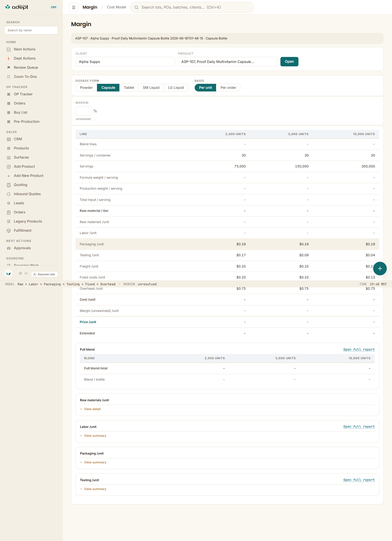Select the Capsule dosage form
The width and height of the screenshot is (392, 541).
click(x=108, y=88)
